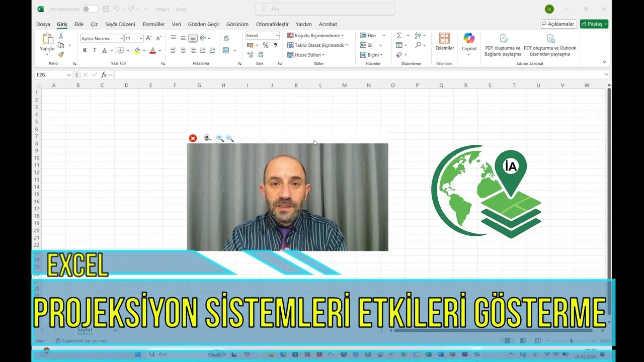Click the Ekle cells button
644x362 pixels.
point(372,36)
